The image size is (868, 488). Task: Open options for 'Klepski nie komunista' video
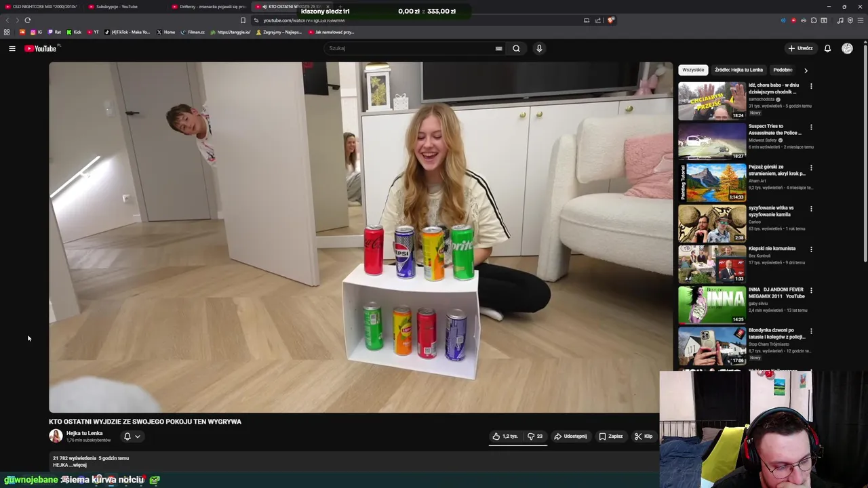pyautogui.click(x=811, y=249)
